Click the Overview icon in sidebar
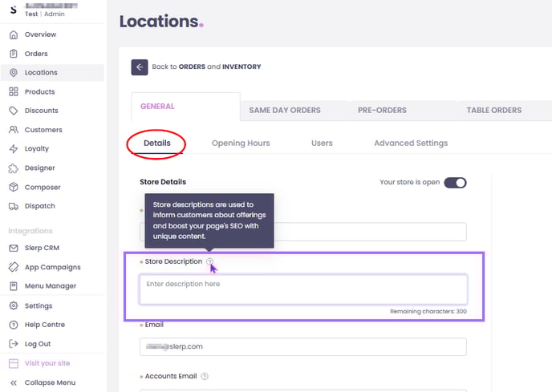This screenshot has width=552, height=392. (13, 34)
